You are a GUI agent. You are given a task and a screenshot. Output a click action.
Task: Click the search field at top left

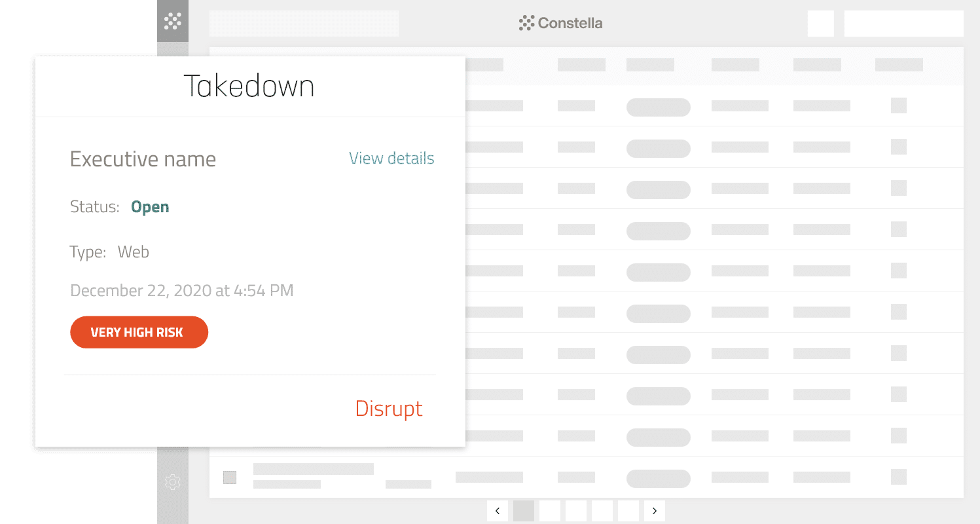point(304,24)
